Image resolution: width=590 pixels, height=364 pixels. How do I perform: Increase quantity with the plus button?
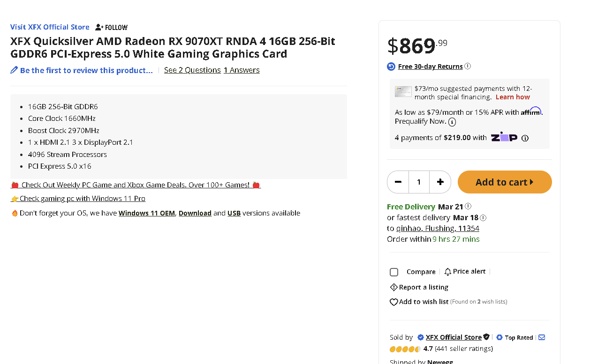tap(440, 182)
